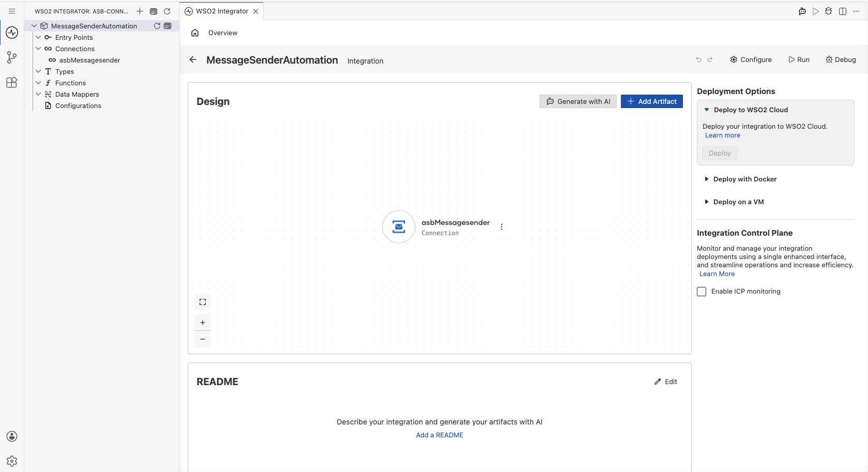Screen dimensions: 868x472
Task: Open Accounts menu in activity bar
Action: point(12,436)
